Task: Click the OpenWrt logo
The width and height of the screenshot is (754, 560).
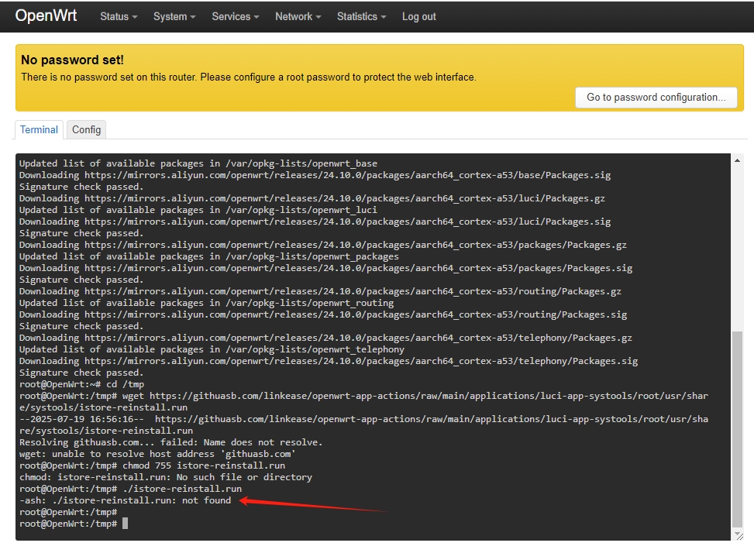Action: pos(46,15)
